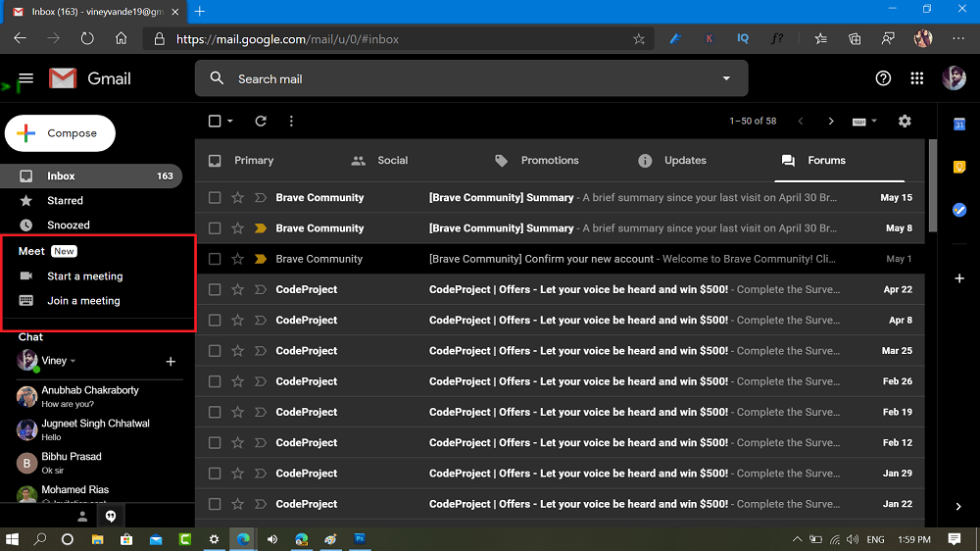
Task: Open the Gmail main menu hamburger
Action: click(25, 78)
